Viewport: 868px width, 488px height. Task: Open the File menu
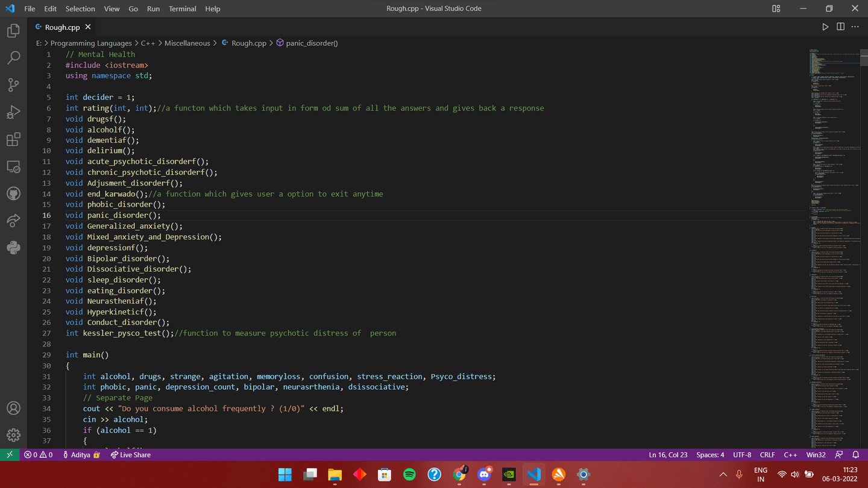30,8
